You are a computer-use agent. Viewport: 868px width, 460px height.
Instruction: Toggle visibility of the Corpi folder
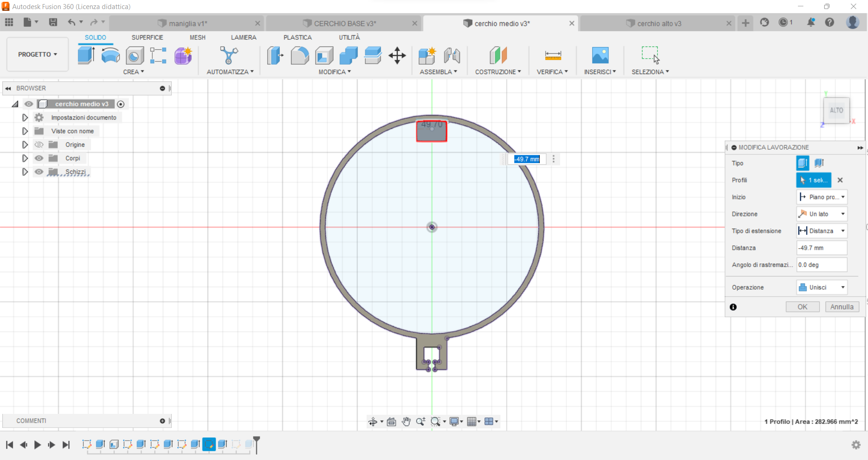pos(39,158)
